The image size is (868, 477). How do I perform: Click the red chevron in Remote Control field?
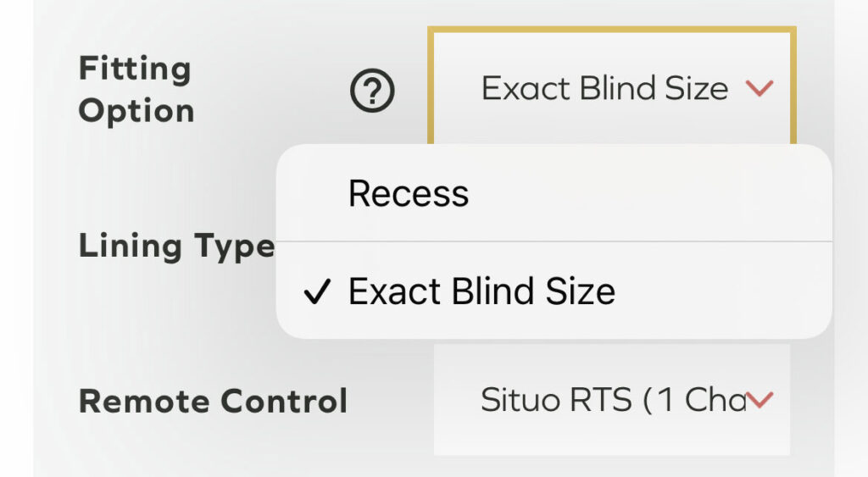760,399
